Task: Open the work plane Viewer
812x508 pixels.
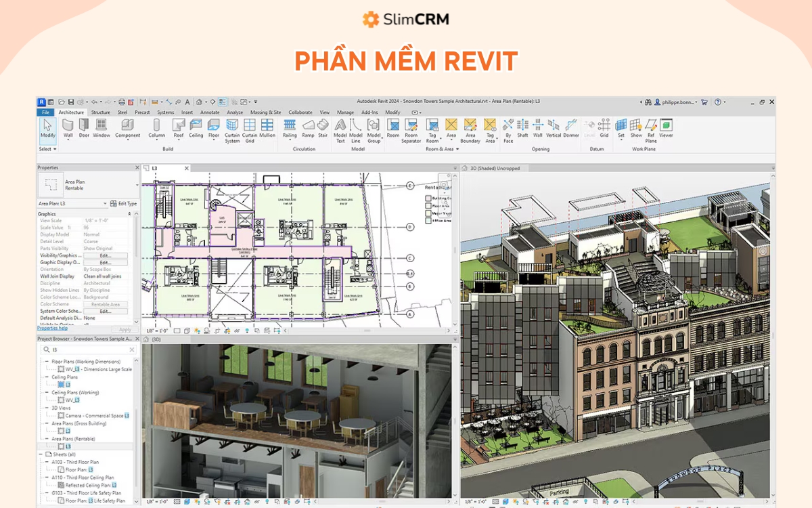Action: tap(667, 129)
